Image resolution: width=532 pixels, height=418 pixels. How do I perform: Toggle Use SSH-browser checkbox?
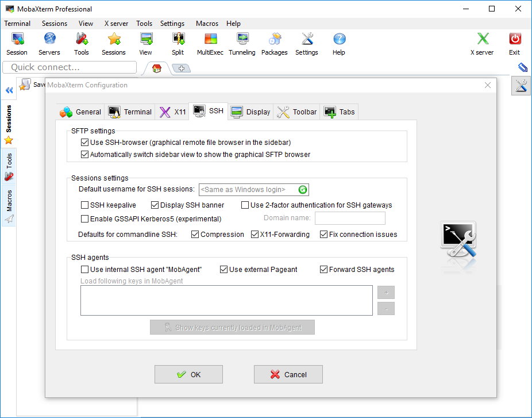[x=84, y=142]
